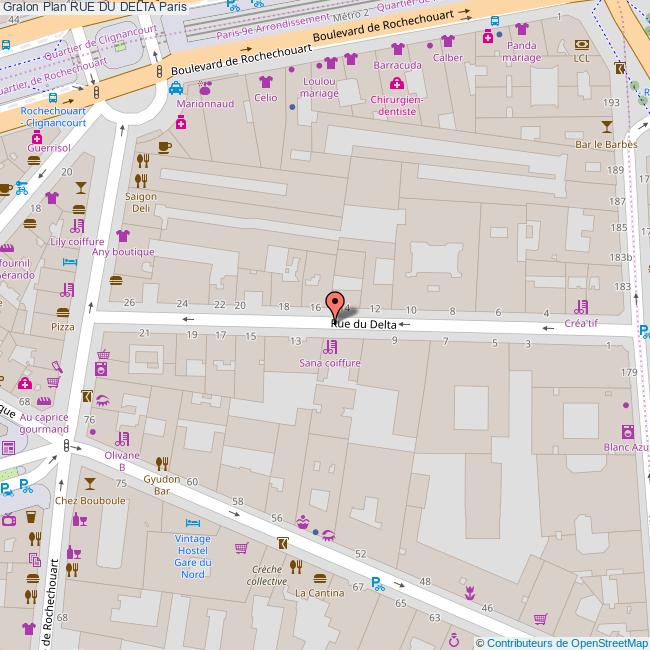
Task: Select the Vintage Hostel Gare du Nord icon
Action: (192, 522)
